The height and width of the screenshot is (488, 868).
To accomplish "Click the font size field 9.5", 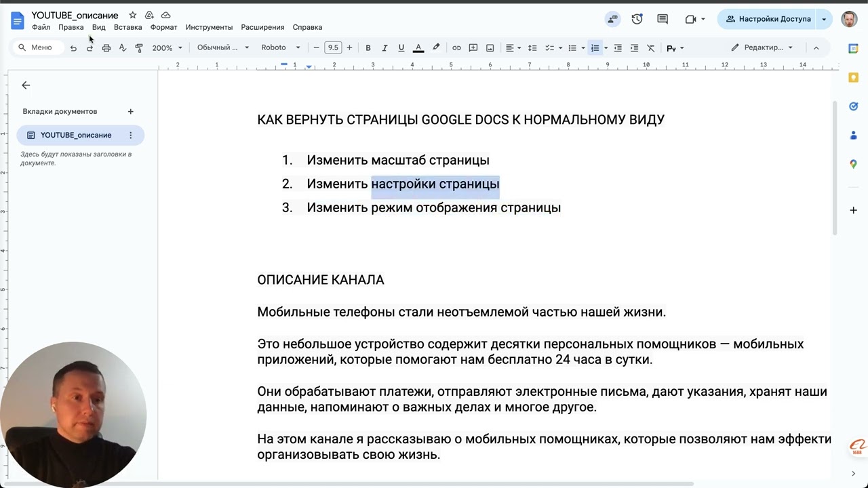I will point(332,48).
